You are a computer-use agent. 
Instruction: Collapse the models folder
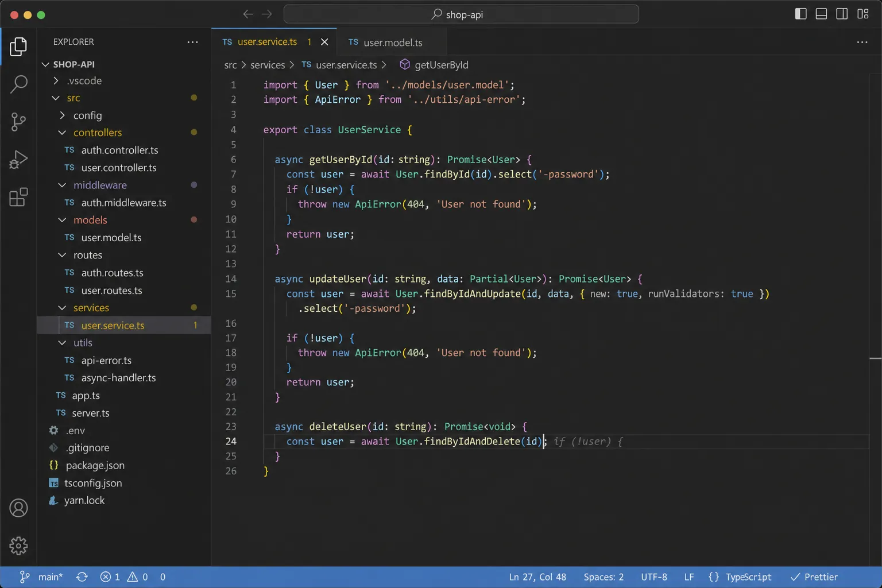[x=123, y=220]
